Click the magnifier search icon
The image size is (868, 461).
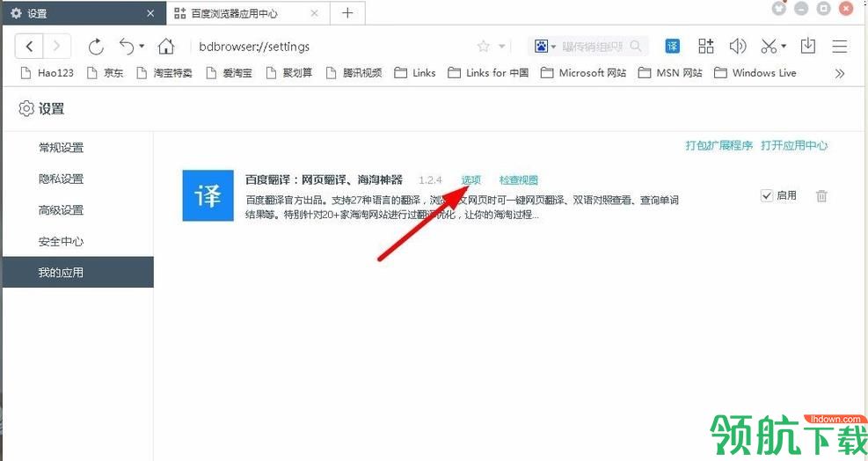636,47
